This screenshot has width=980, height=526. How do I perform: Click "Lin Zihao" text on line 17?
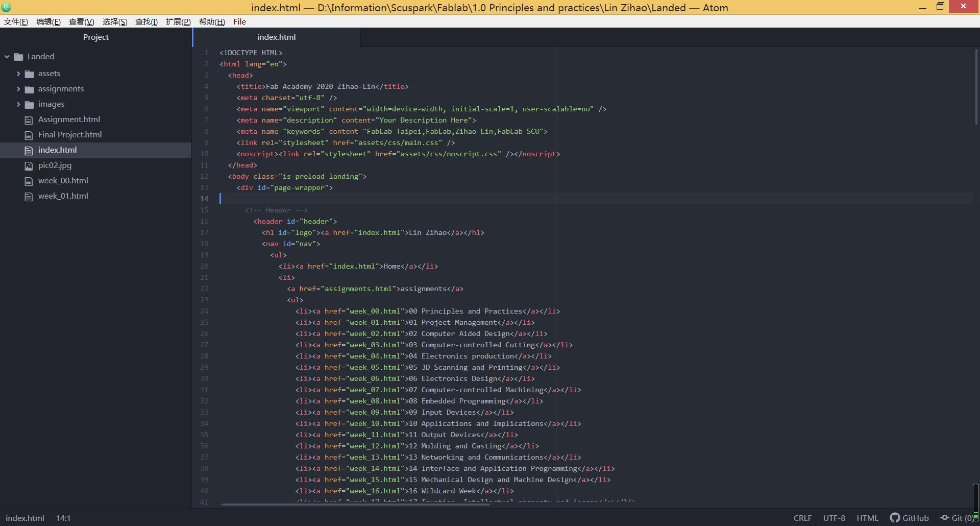point(428,232)
